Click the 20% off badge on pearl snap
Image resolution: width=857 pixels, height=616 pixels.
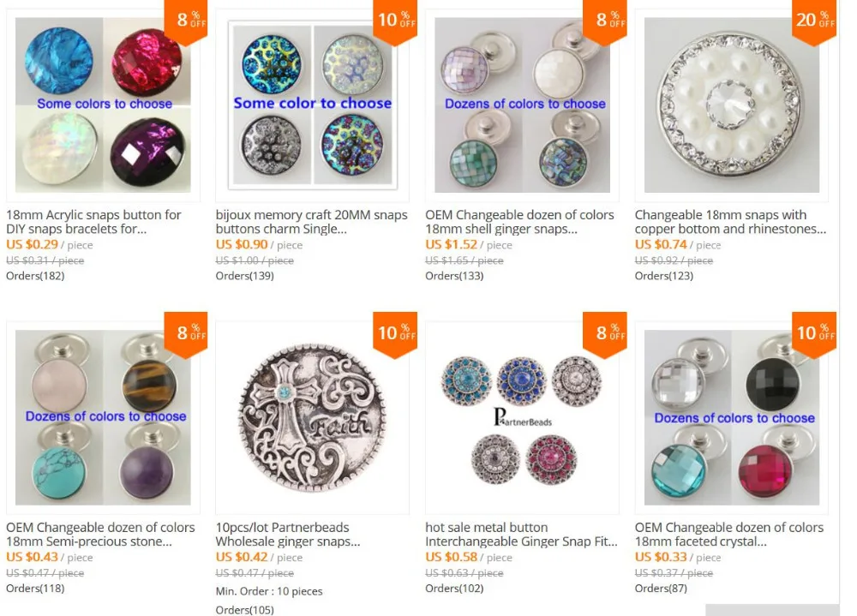coord(814,22)
